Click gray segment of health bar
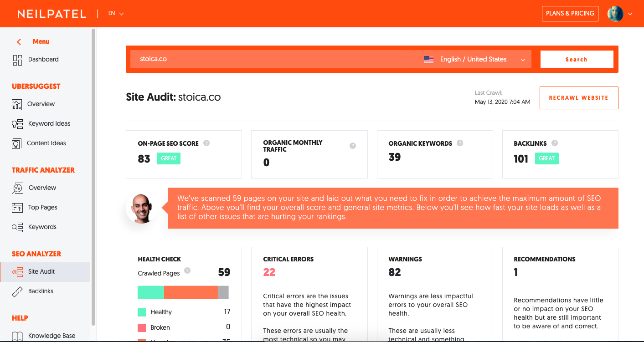This screenshot has height=342, width=644. pos(223,292)
